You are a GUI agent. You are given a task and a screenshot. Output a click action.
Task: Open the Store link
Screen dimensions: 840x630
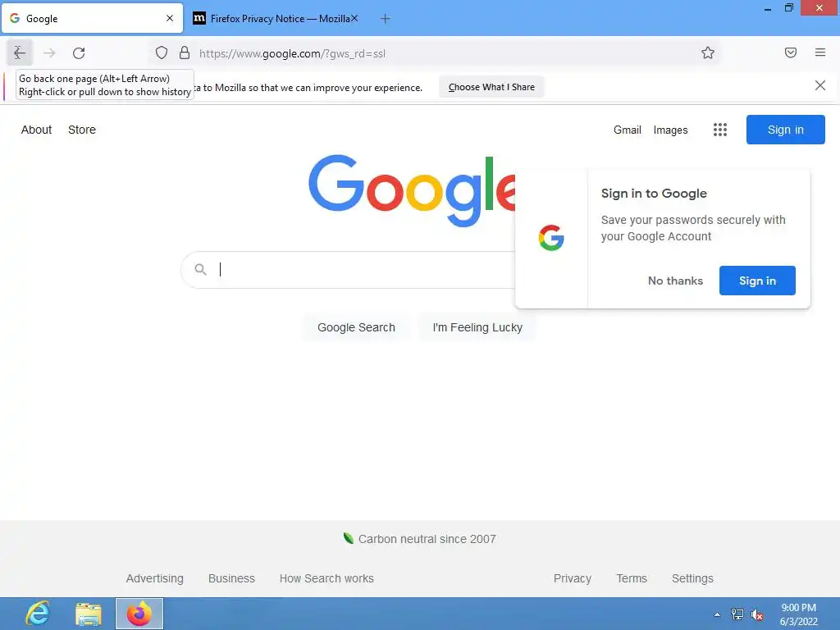tap(82, 130)
